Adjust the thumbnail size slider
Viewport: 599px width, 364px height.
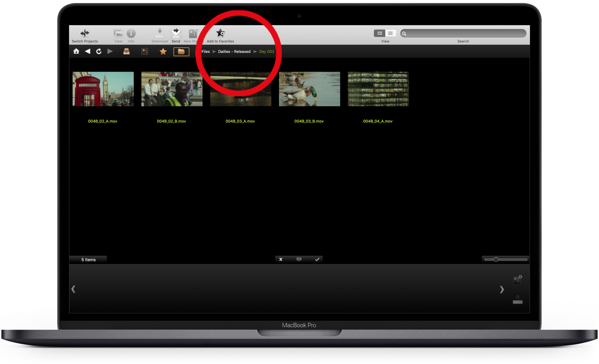tap(496, 260)
